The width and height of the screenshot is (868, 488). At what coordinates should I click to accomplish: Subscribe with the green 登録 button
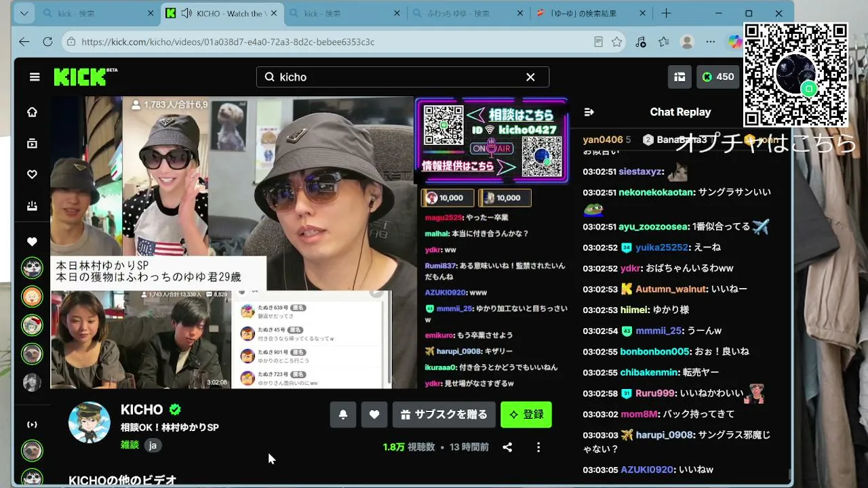tap(526, 415)
